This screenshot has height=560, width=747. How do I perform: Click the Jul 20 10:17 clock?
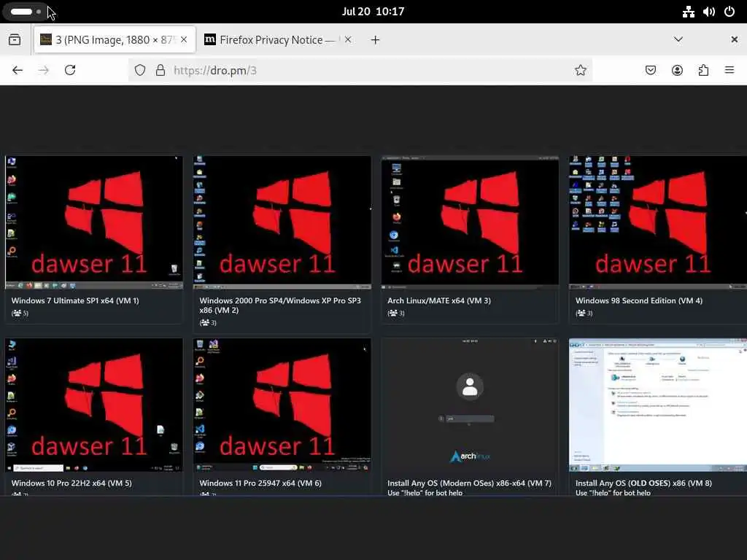pyautogui.click(x=373, y=12)
